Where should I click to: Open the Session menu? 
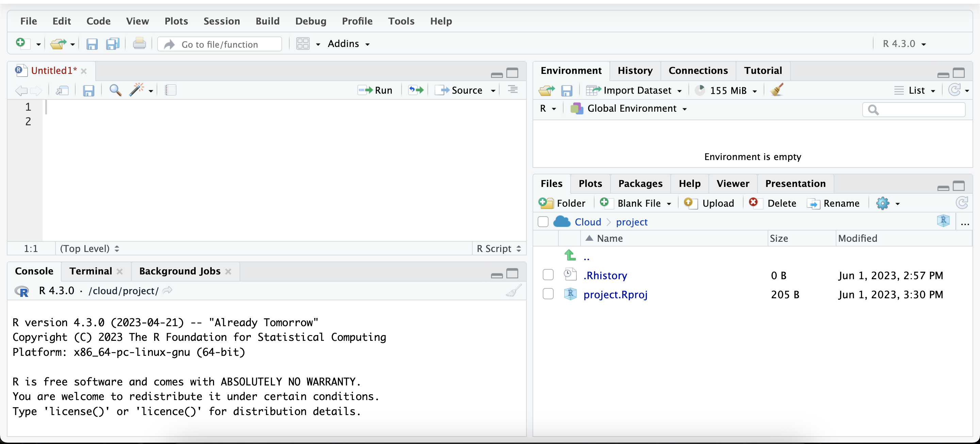point(222,21)
